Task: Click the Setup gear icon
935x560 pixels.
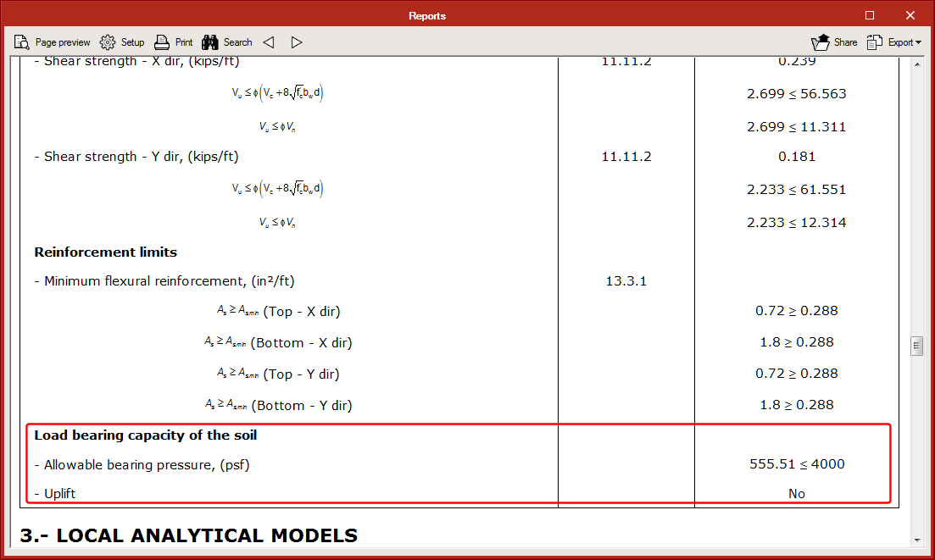Action: pos(108,42)
